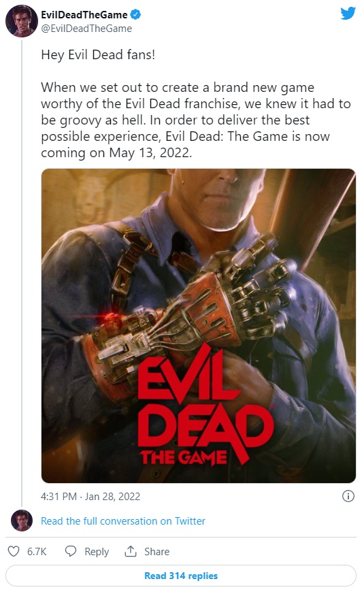Viewport: 364px width, 594px height.
Task: Click the blue Twitter bird logo
Action: pos(348,13)
